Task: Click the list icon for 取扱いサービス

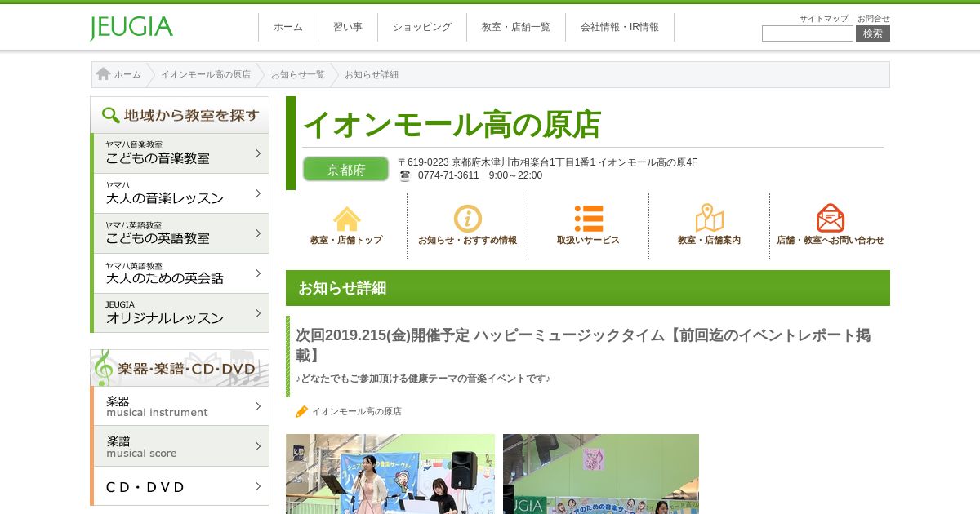Action: coord(589,219)
